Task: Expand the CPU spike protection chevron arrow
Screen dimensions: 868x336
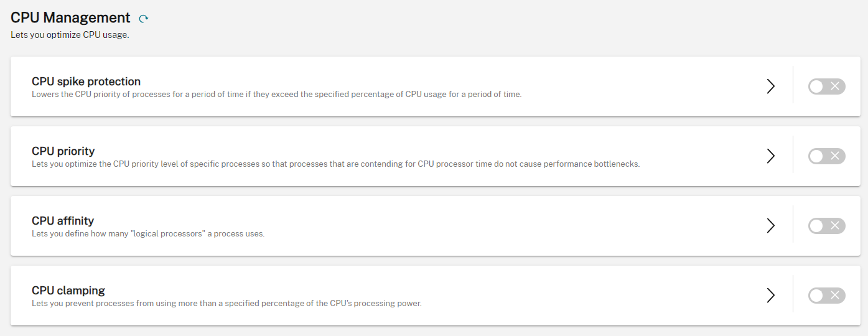Action: 770,86
